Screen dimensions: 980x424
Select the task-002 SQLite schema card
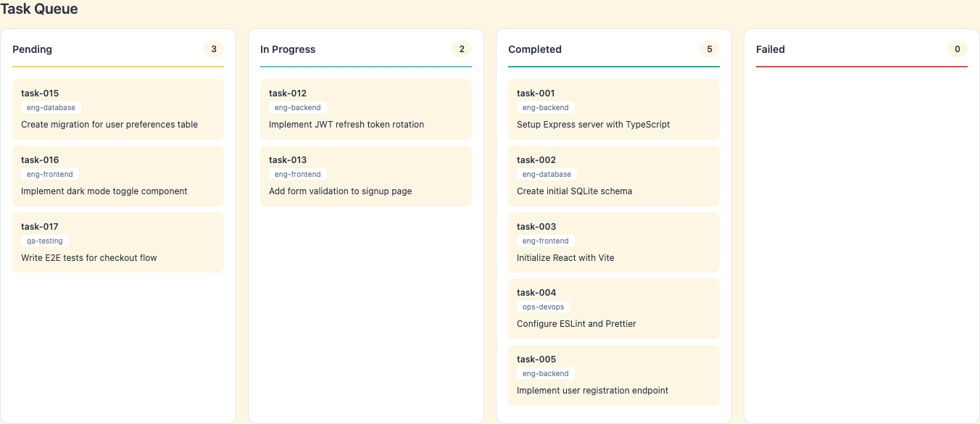click(613, 175)
